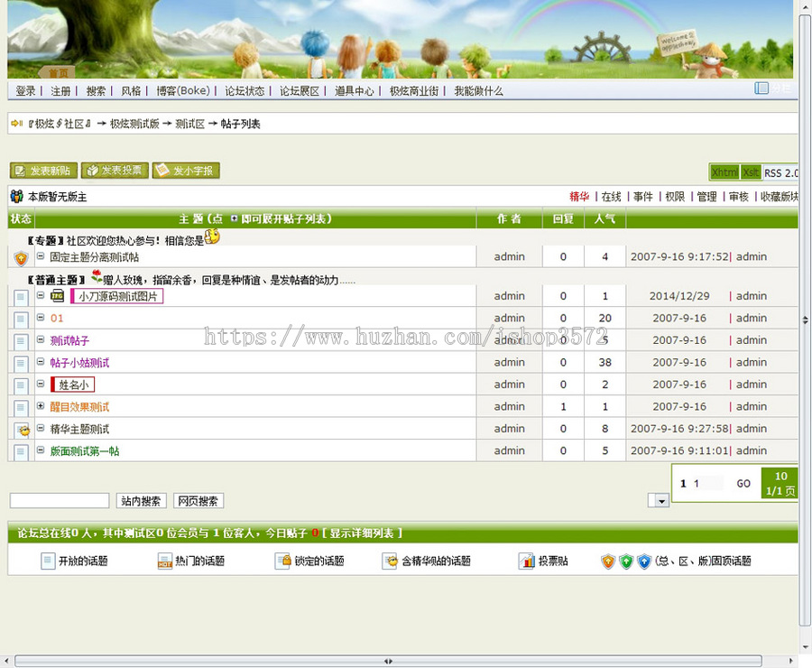Toggle expander beside 版面测试第一帖
812x668 pixels.
[x=41, y=450]
